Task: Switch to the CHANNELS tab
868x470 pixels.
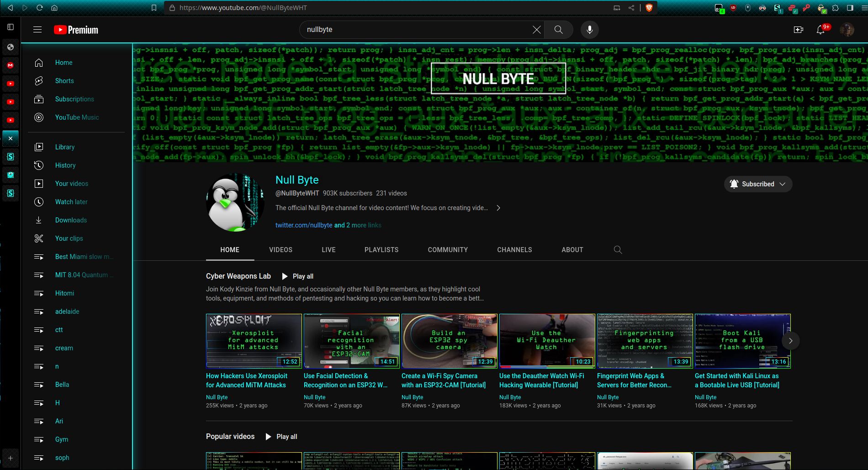Action: [514, 250]
